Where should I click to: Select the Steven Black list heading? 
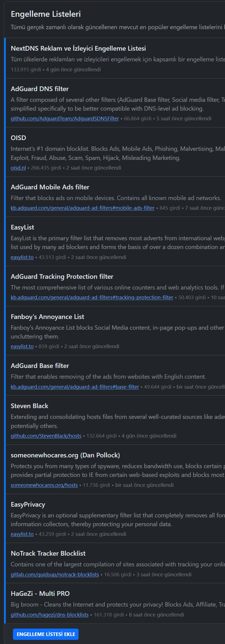(30, 406)
